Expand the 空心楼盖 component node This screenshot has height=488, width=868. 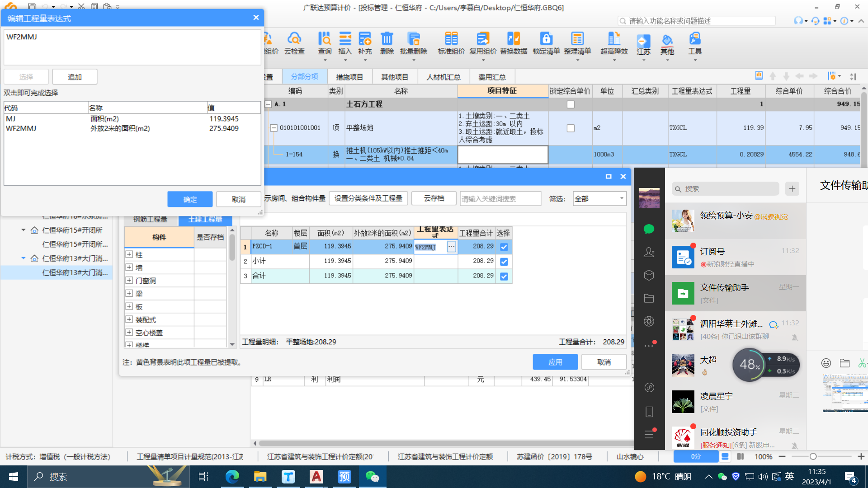pos(129,333)
